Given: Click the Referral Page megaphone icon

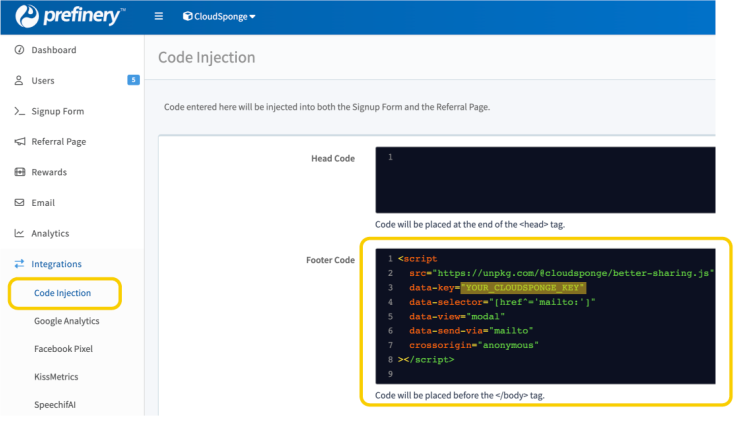Looking at the screenshot, I should pos(19,142).
